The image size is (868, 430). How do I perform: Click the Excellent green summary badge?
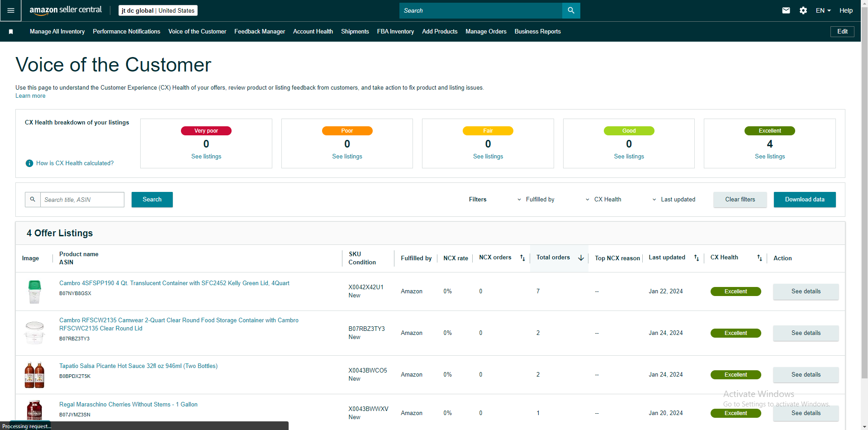770,131
